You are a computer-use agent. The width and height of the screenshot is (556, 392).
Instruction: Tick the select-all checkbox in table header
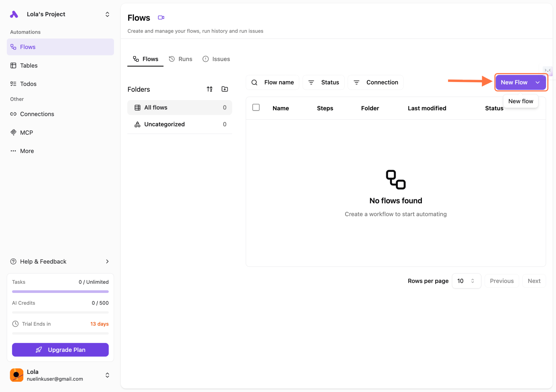[x=256, y=108]
